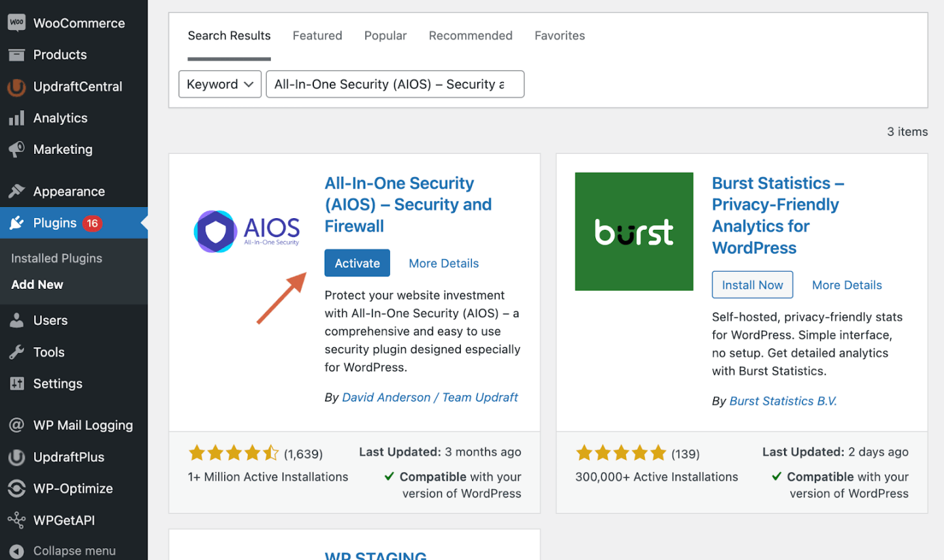Screen dimensions: 944x560
Task: Select the Tools wrench icon
Action: 16,352
